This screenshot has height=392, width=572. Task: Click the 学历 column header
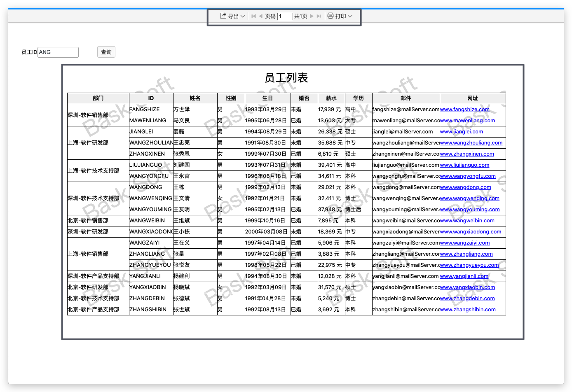pyautogui.click(x=359, y=98)
